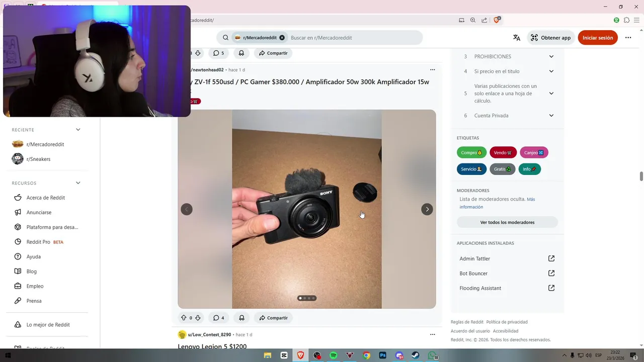The height and width of the screenshot is (362, 644).
Task: Expand rule 6 Cuenta Privada
Action: pos(551,116)
